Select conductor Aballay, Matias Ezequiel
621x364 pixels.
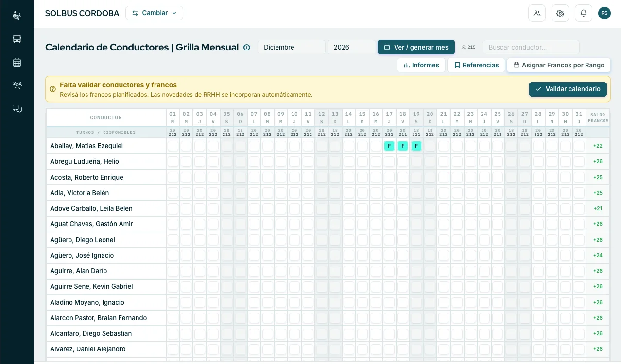click(86, 146)
